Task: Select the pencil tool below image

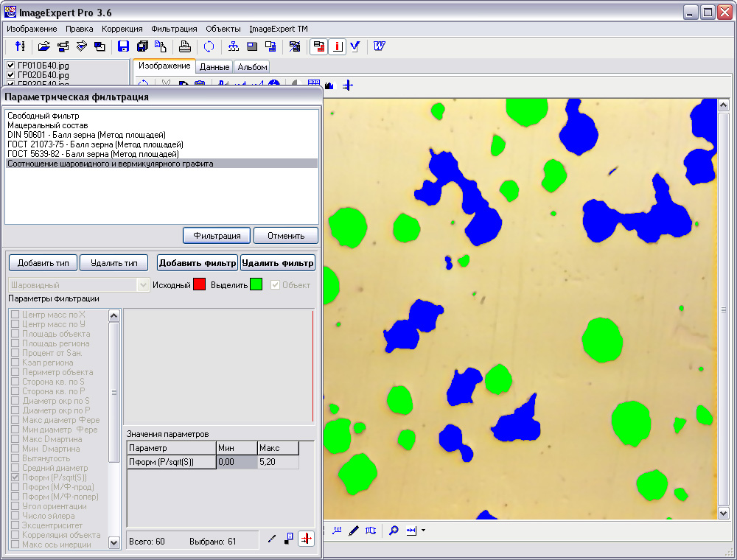Action: 353,530
